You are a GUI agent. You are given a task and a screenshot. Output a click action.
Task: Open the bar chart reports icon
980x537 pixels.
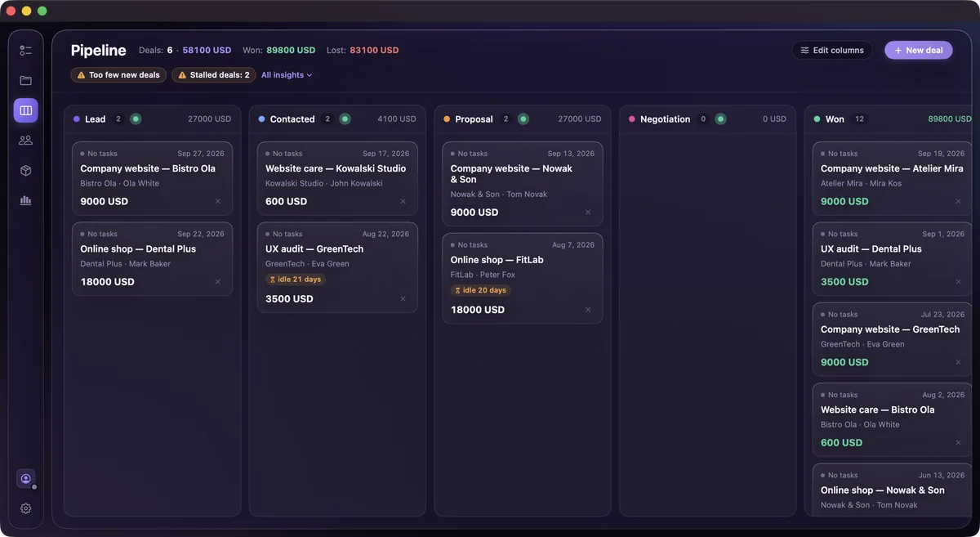coord(25,200)
